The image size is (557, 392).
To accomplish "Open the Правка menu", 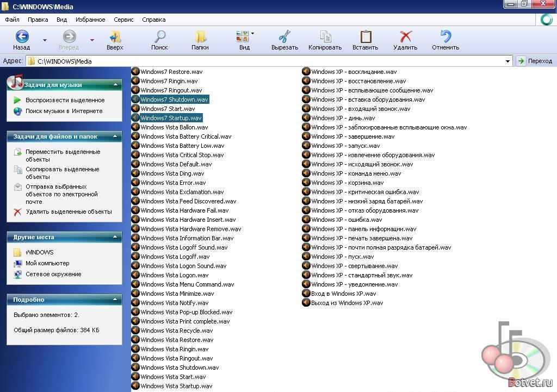I will point(38,20).
